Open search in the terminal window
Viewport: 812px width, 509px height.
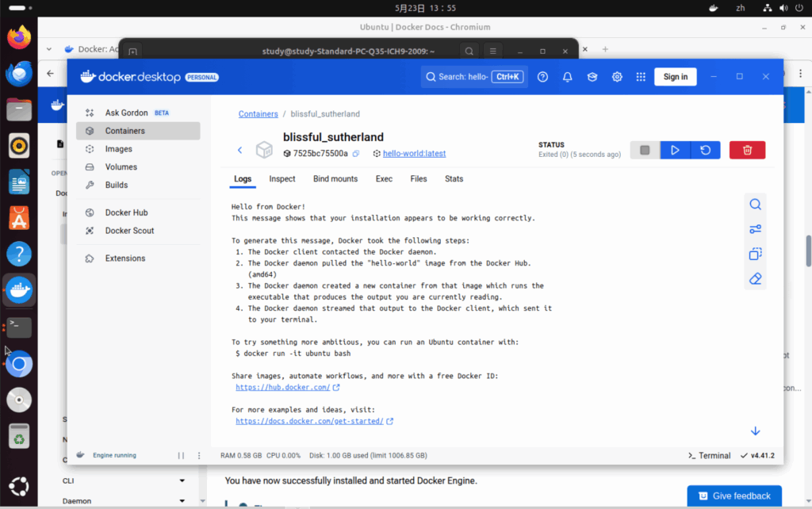[469, 52]
